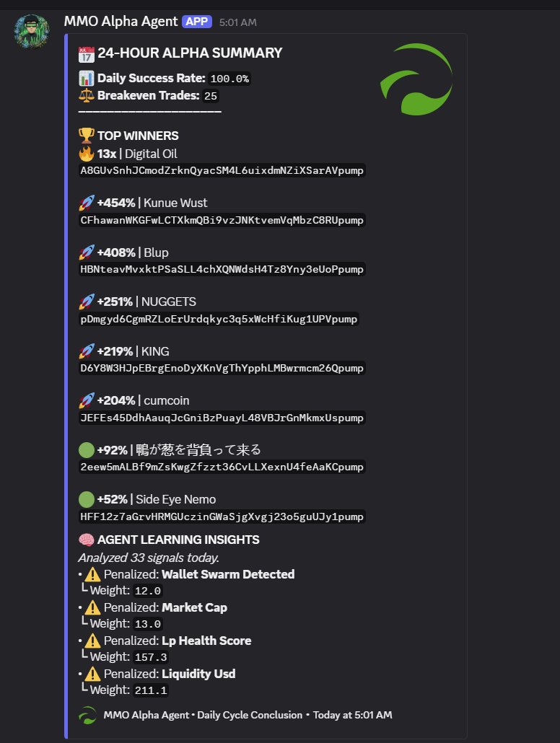
Task: Click the fire emoji next to 13x
Action: [87, 154]
